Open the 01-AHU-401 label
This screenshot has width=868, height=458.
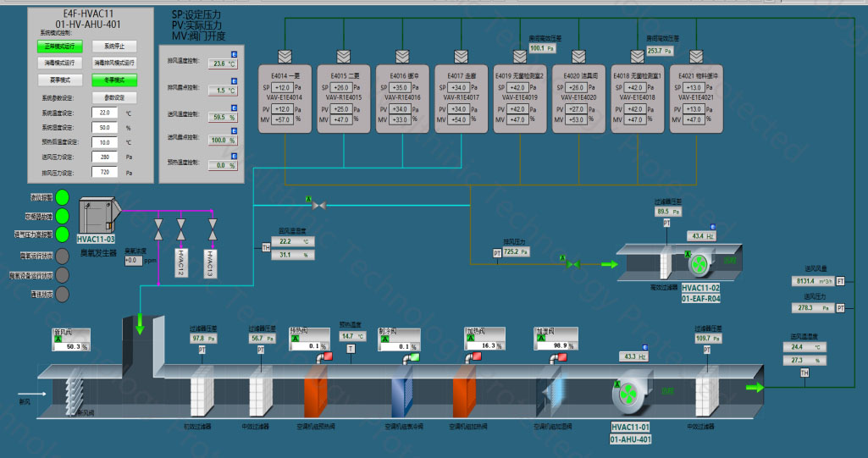click(631, 439)
